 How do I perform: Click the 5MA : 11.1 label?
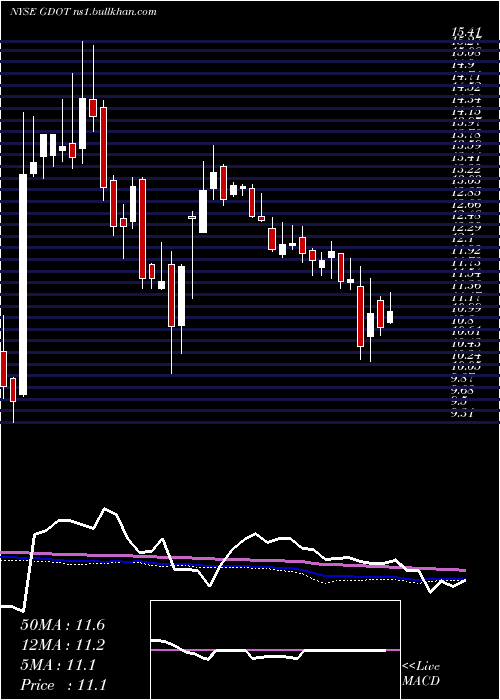(x=58, y=665)
